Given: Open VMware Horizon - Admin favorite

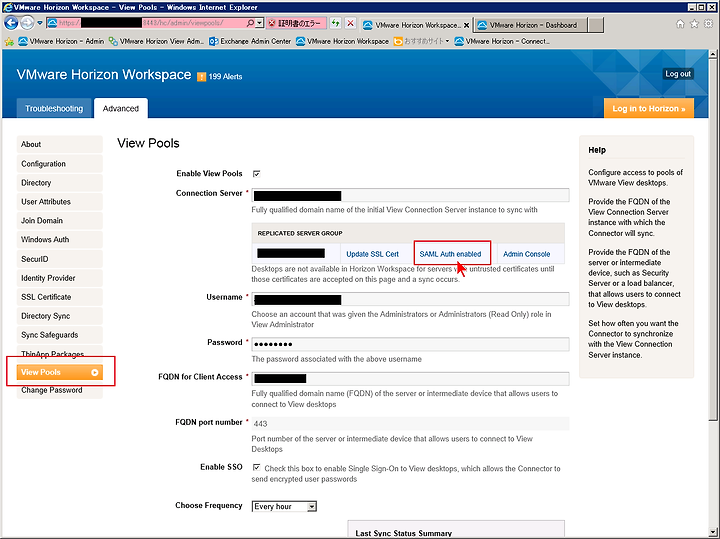Looking at the screenshot, I should click(61, 41).
